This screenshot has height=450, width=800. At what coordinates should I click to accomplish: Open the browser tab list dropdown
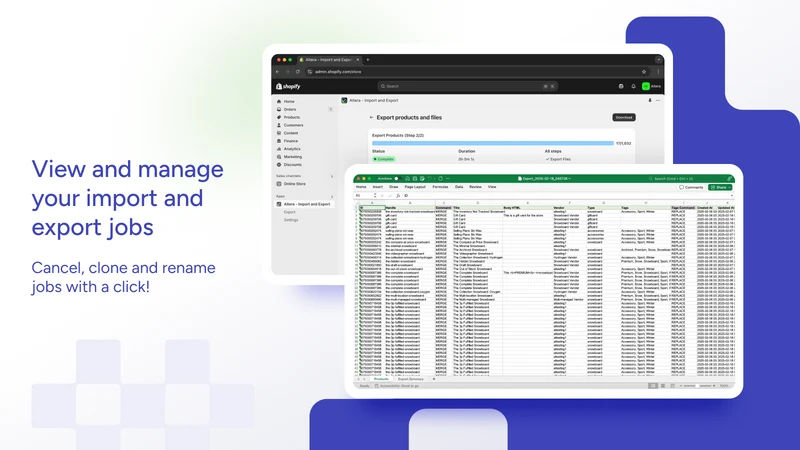(658, 60)
